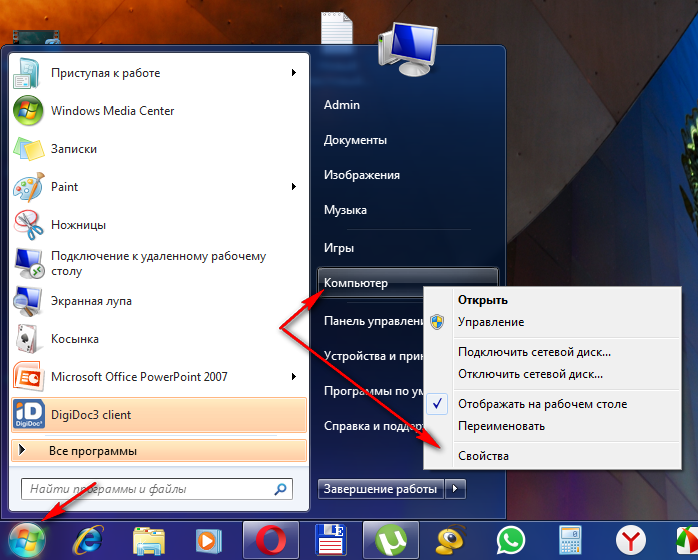Open the Calculator taskbar icon
This screenshot has height=560, width=698.
[x=570, y=540]
